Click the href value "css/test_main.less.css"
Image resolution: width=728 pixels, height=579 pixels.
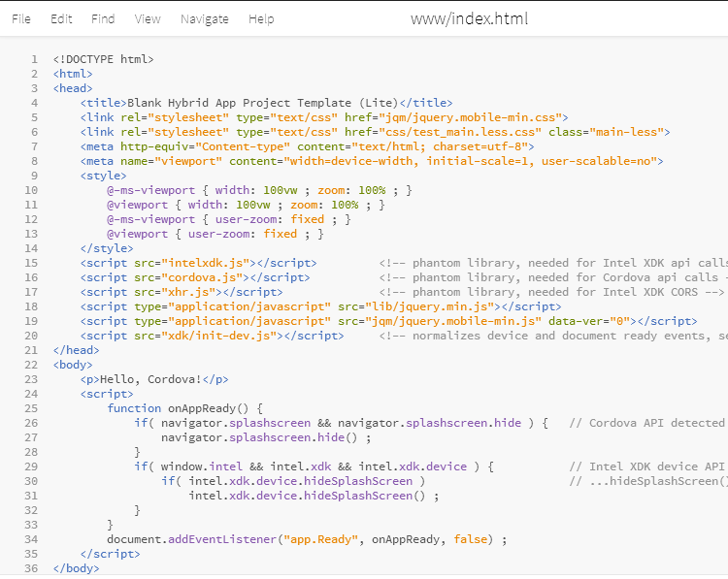click(460, 132)
